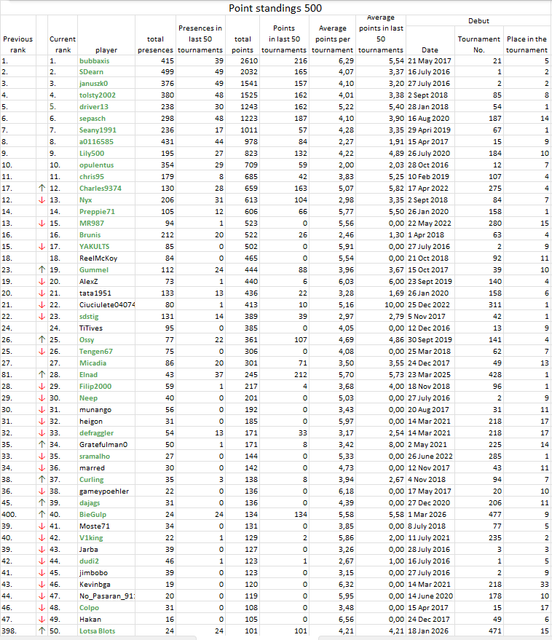Click debut date 21 May 2017
552x640 pixels.
click(x=430, y=61)
